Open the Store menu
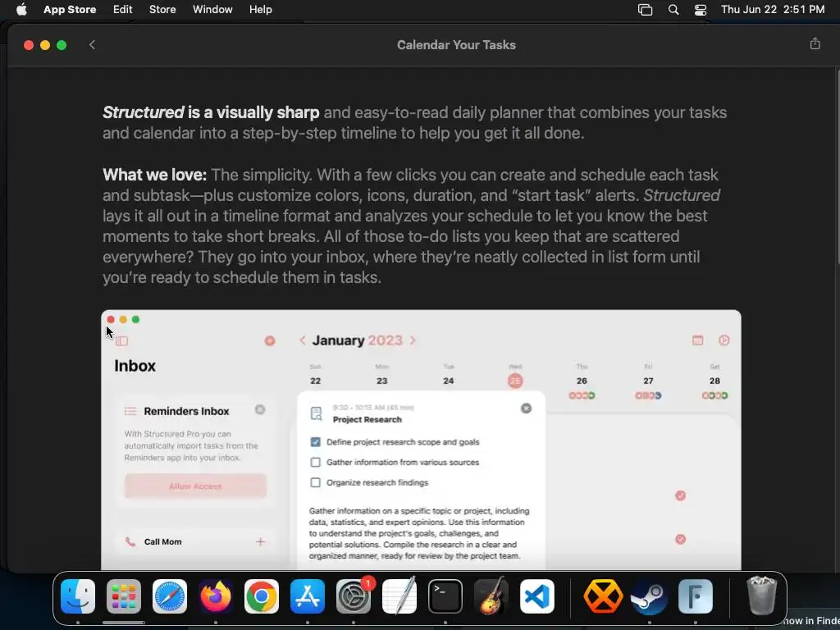Image resolution: width=840 pixels, height=630 pixels. [x=162, y=10]
